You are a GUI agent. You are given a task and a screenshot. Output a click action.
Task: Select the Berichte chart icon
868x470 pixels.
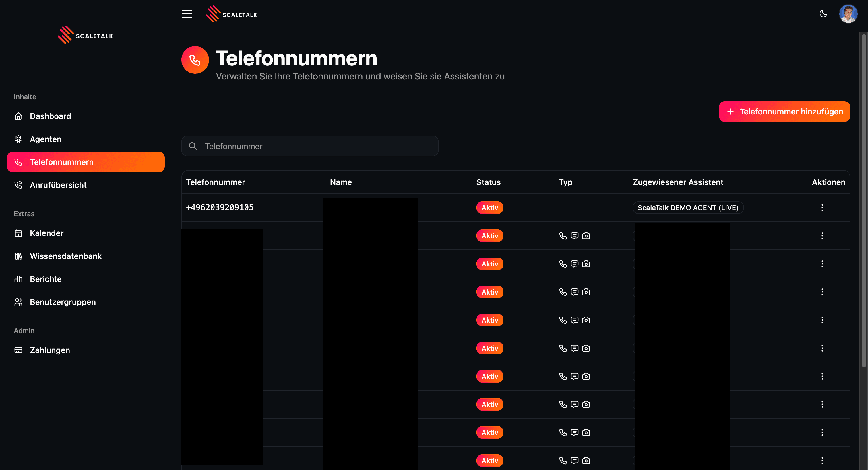[x=19, y=279]
